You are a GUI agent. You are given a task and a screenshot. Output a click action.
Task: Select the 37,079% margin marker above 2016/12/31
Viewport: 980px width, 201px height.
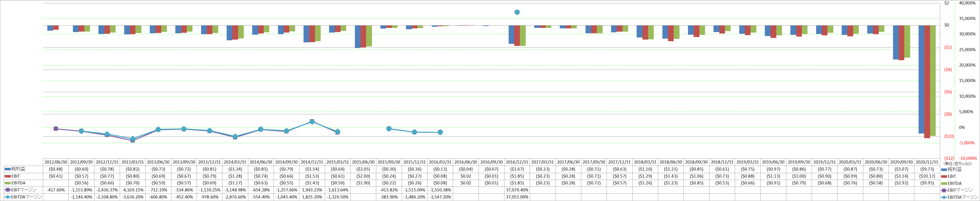click(x=517, y=12)
